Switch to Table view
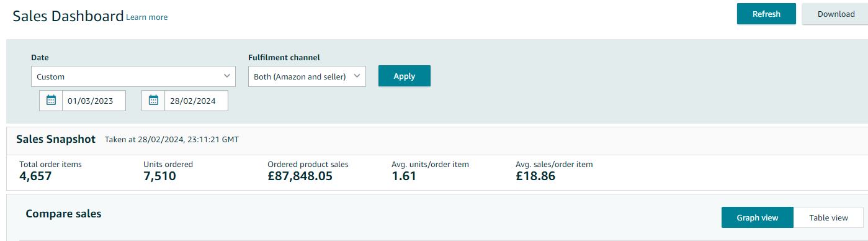This screenshot has height=241, width=868. point(828,217)
